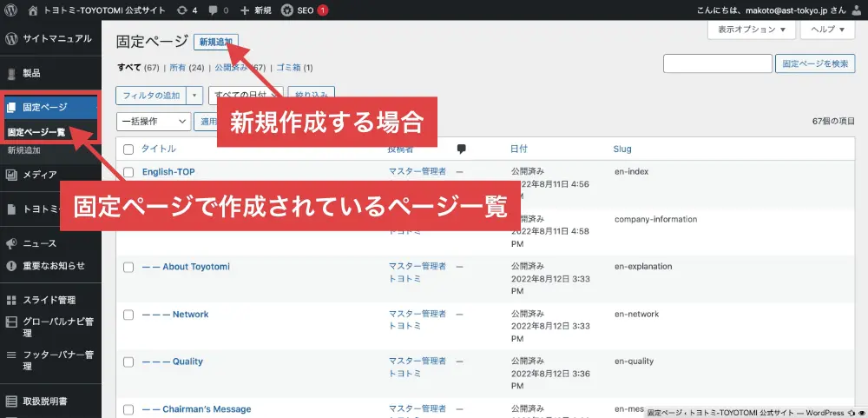Image resolution: width=868 pixels, height=418 pixels.
Task: Check the Network row checkbox
Action: [x=128, y=315]
